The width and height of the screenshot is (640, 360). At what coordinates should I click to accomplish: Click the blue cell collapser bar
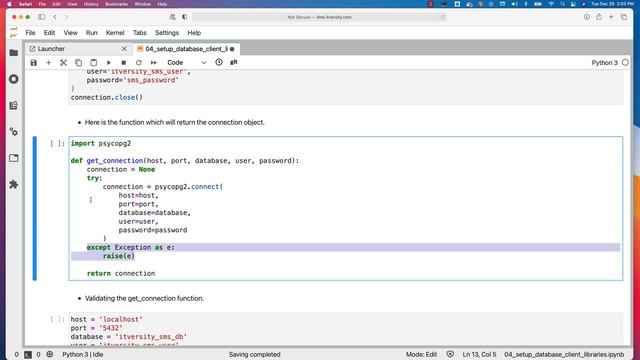click(x=35, y=208)
